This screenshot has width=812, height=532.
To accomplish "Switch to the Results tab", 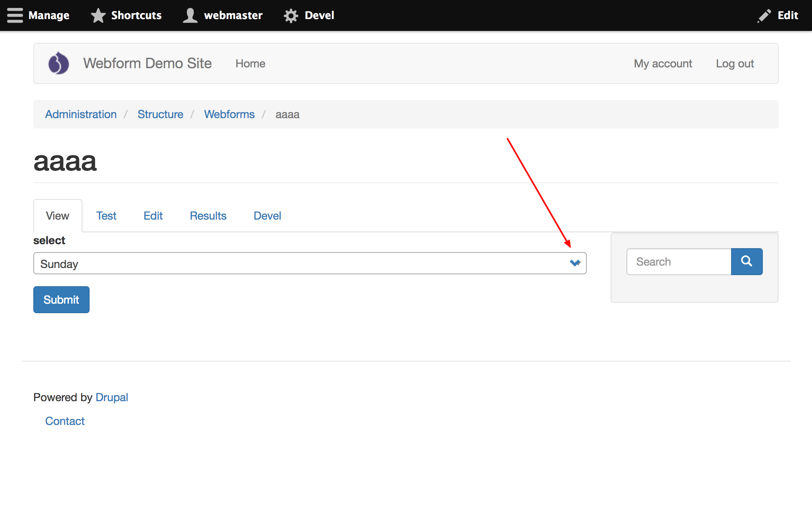I will point(207,216).
